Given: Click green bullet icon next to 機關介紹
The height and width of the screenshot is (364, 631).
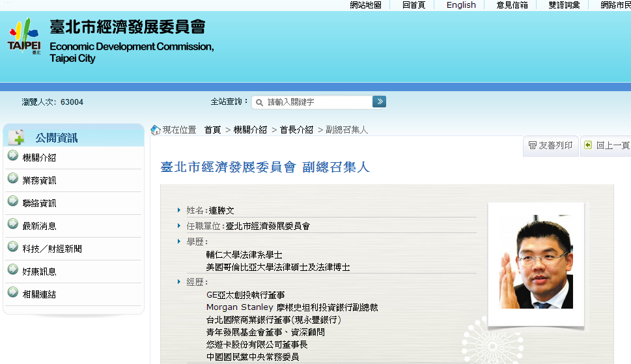Looking at the screenshot, I should (13, 155).
